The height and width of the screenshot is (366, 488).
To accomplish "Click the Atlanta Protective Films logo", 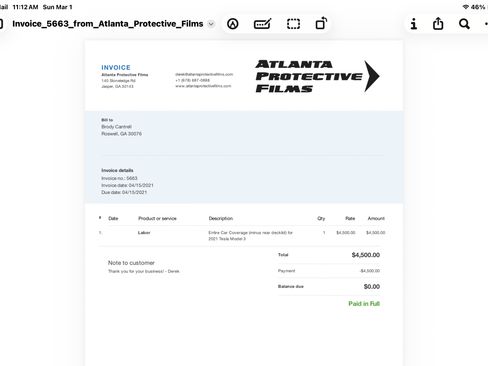I will click(x=317, y=76).
